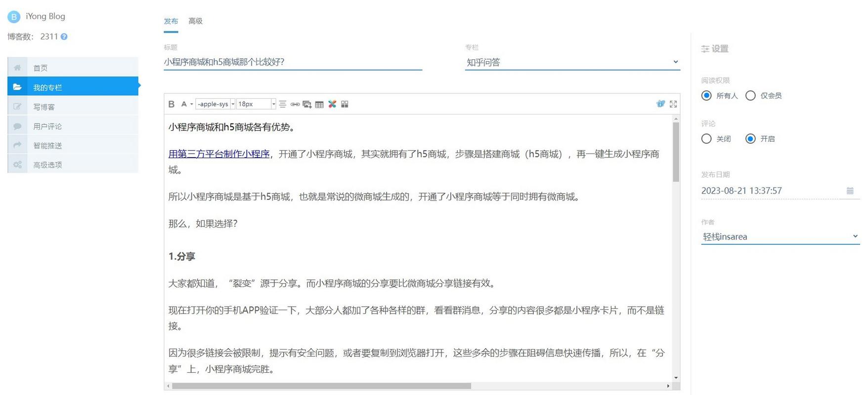This screenshot has width=868, height=395.
Task: Click the horizontal scrollbar thumb of the editor
Action: click(321, 386)
